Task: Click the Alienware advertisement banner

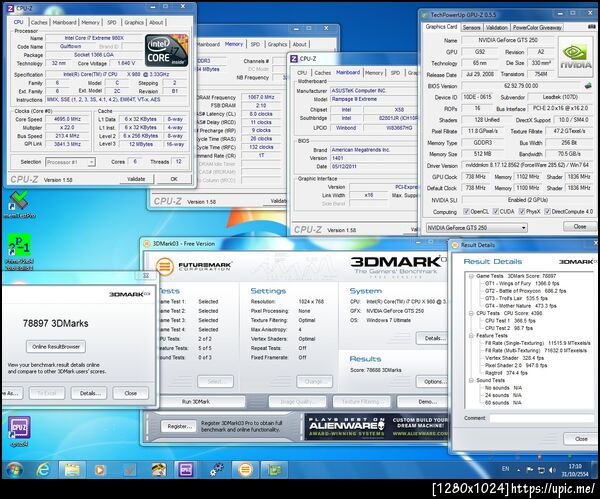Action: 376,426
